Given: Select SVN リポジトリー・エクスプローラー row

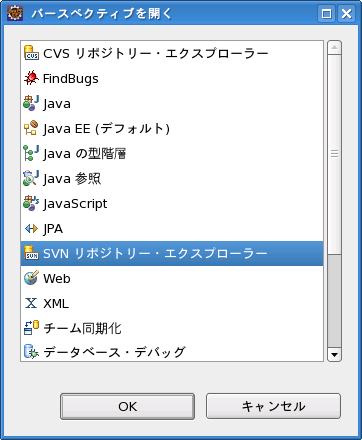Looking at the screenshot, I should coord(172,253).
